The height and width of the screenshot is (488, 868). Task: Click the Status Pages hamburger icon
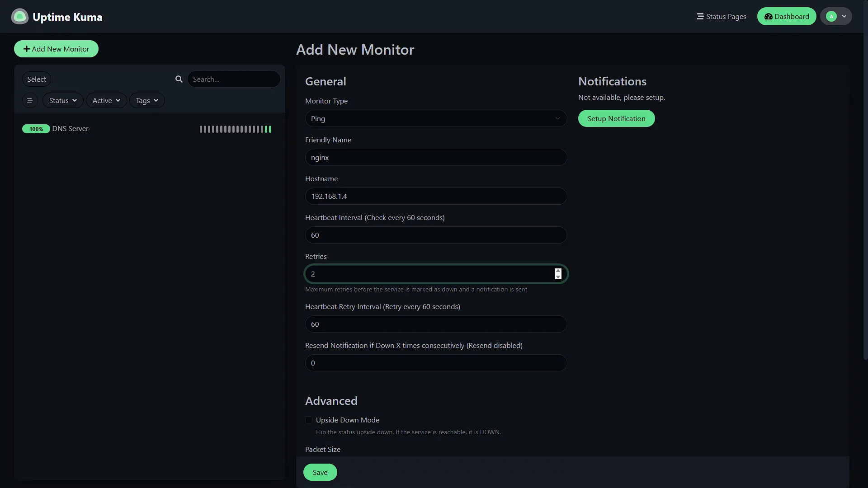click(x=700, y=16)
